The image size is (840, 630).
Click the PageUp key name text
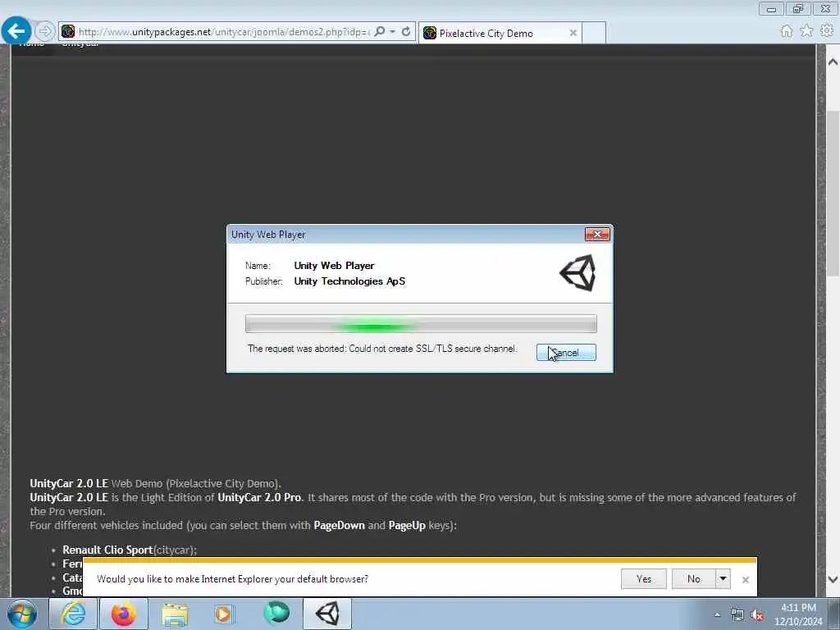point(407,526)
